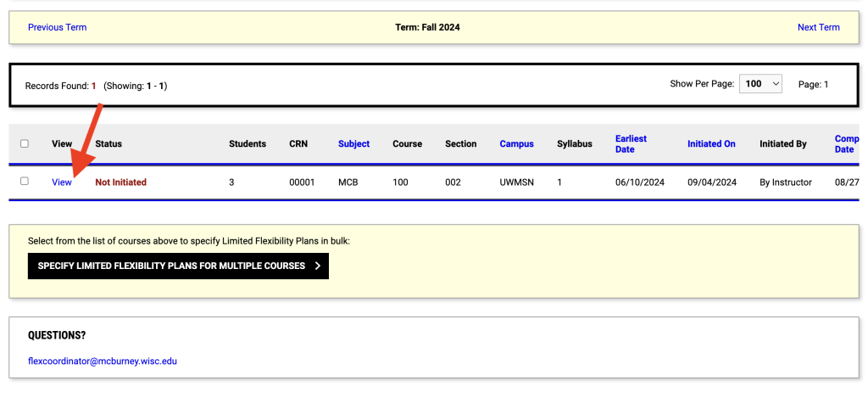This screenshot has width=868, height=409.
Task: Click the QUESTIONS? heading
Action: (57, 335)
